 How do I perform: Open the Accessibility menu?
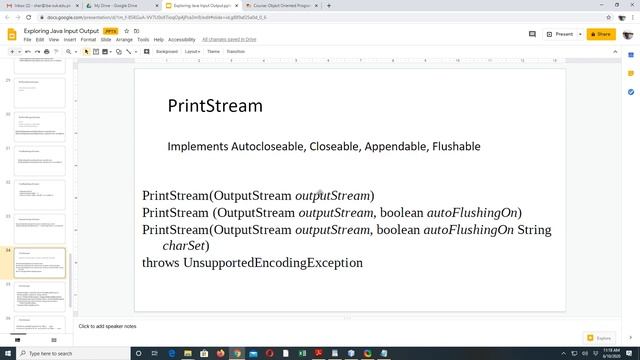(182, 40)
